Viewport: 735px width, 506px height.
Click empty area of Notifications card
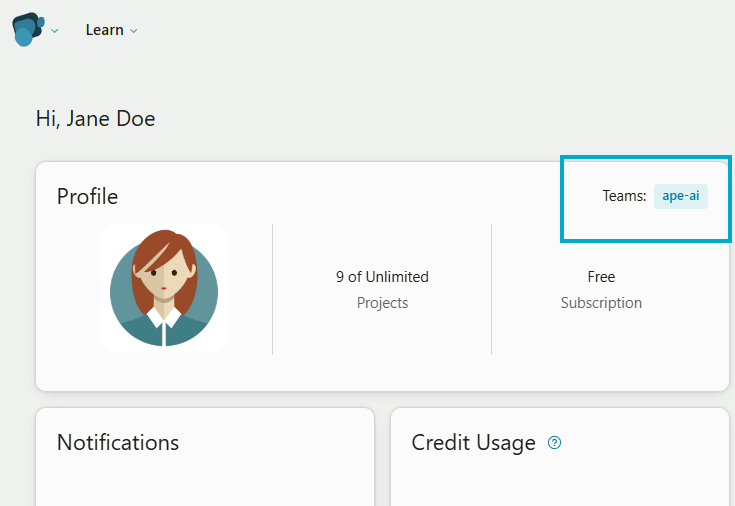205,483
